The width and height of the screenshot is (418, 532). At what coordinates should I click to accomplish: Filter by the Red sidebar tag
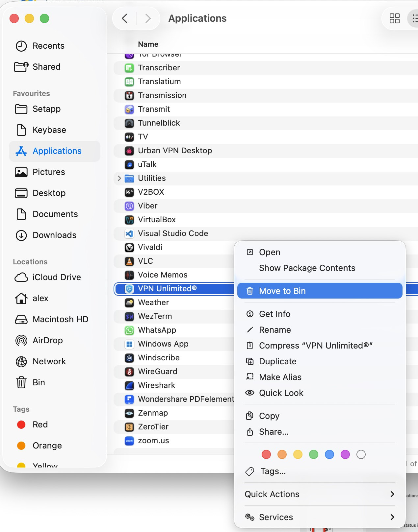click(40, 424)
